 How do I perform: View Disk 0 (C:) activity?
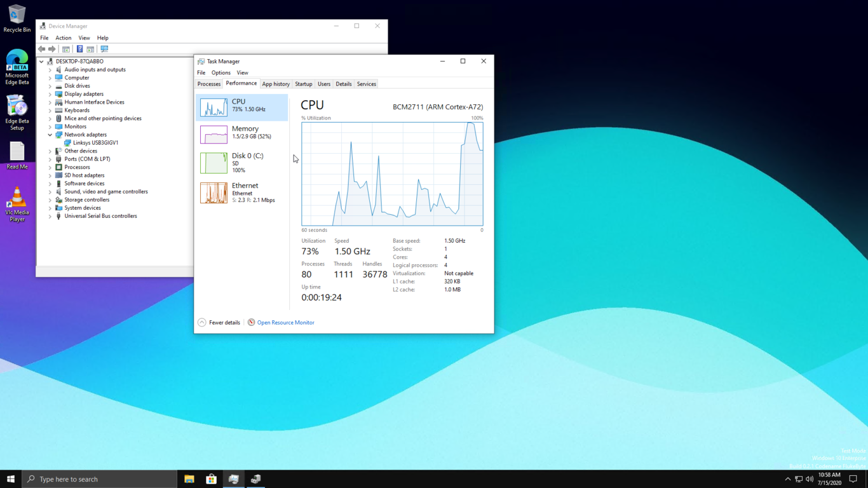242,162
